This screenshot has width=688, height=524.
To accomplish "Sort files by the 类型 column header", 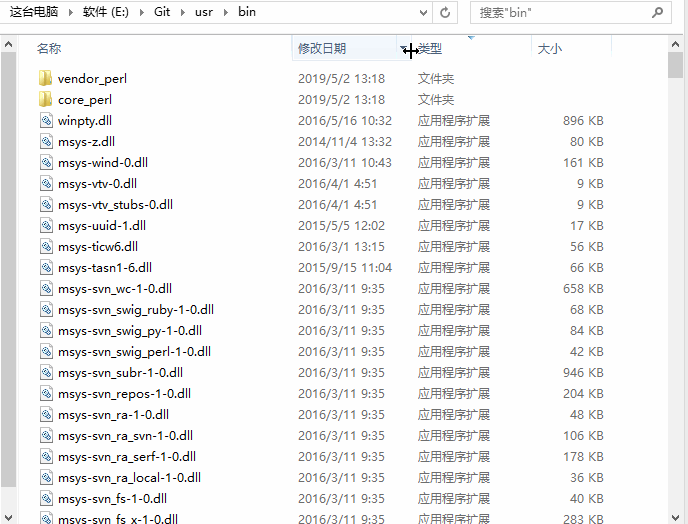I will [432, 48].
